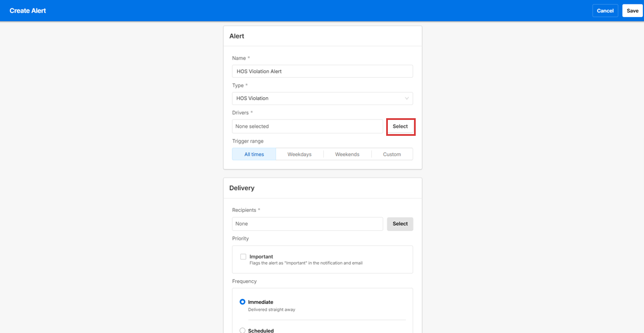Click the Cancel button in header

[605, 11]
